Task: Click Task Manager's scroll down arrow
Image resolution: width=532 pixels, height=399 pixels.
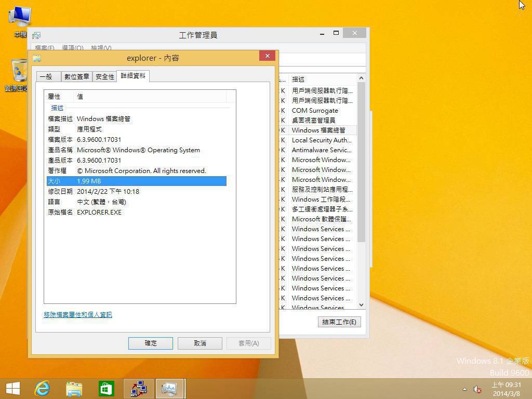Action: 362,305
